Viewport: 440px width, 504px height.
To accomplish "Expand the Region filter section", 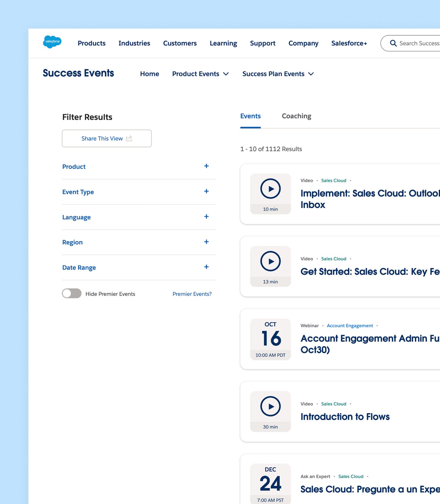I will (139, 242).
